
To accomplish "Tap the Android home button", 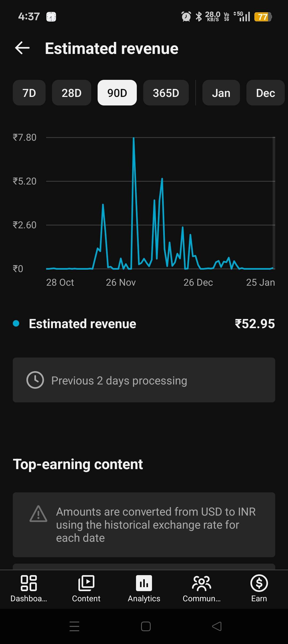I will (146, 626).
